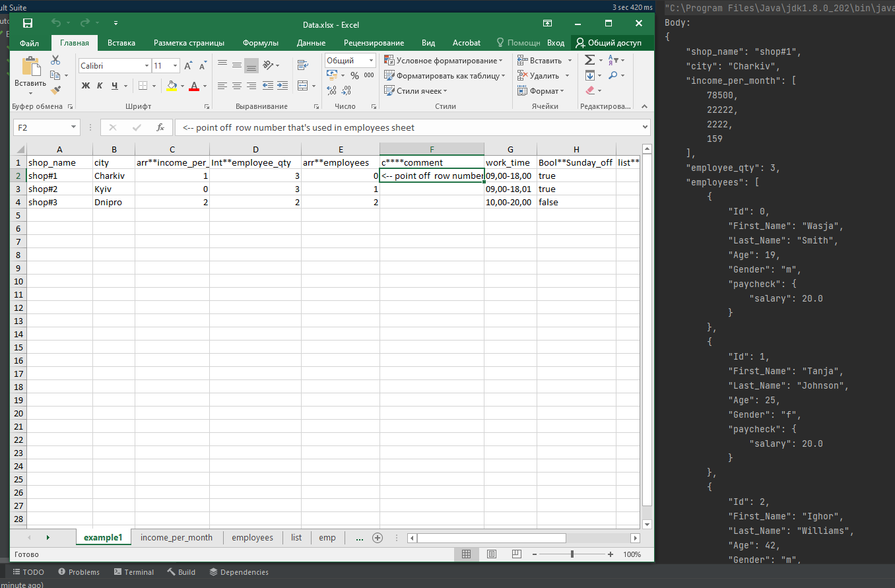Toggle wrap text in the cell
The width and height of the screenshot is (895, 588).
[x=303, y=65]
